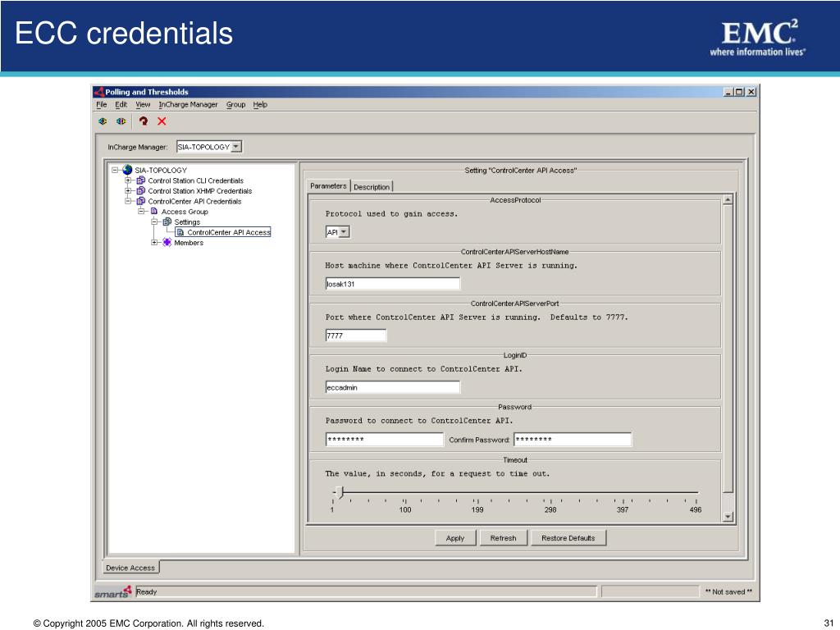Viewport: 840px width, 630px height.
Task: Click the Control Station CLI Credentials group icon
Action: [141, 180]
